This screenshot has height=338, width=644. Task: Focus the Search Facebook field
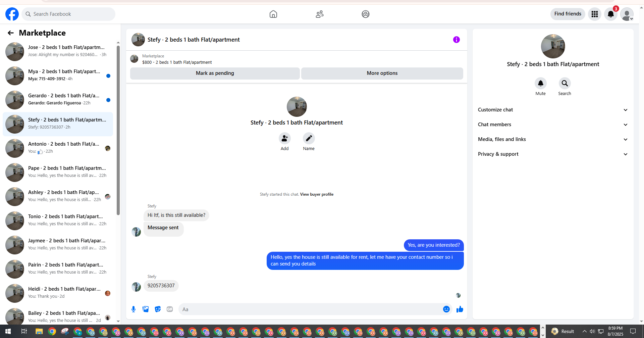68,14
